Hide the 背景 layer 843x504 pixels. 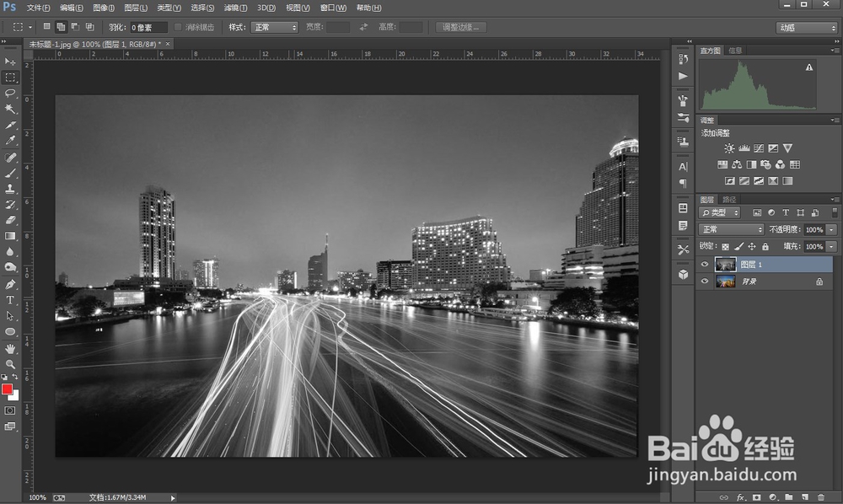[x=704, y=281]
